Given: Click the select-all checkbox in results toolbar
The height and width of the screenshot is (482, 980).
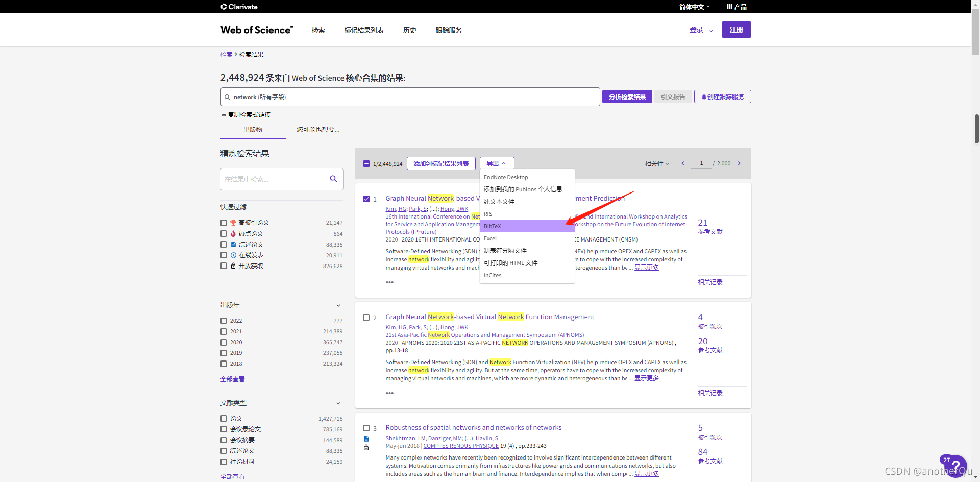Looking at the screenshot, I should (x=366, y=164).
